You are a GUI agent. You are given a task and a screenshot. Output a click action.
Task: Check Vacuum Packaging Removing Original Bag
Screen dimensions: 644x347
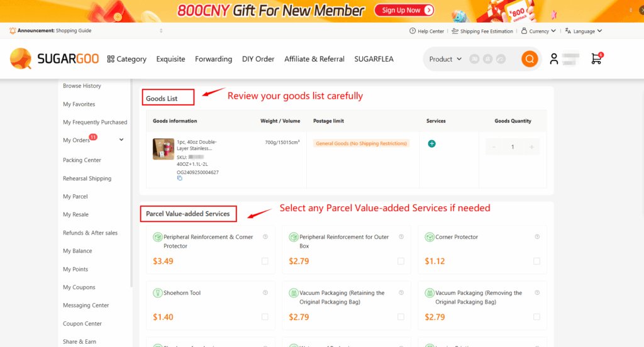[537, 317]
